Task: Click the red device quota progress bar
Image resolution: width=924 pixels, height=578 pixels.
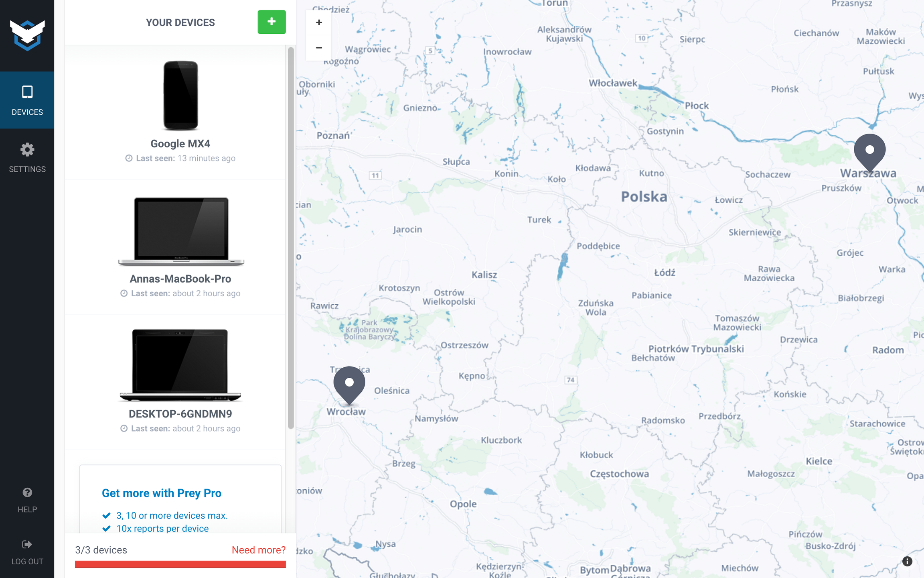Action: [x=180, y=564]
